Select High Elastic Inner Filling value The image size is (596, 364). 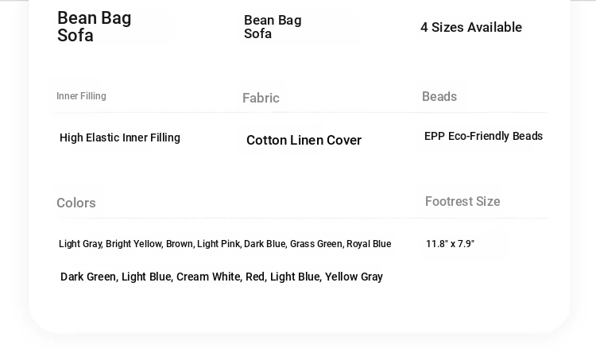click(x=120, y=138)
